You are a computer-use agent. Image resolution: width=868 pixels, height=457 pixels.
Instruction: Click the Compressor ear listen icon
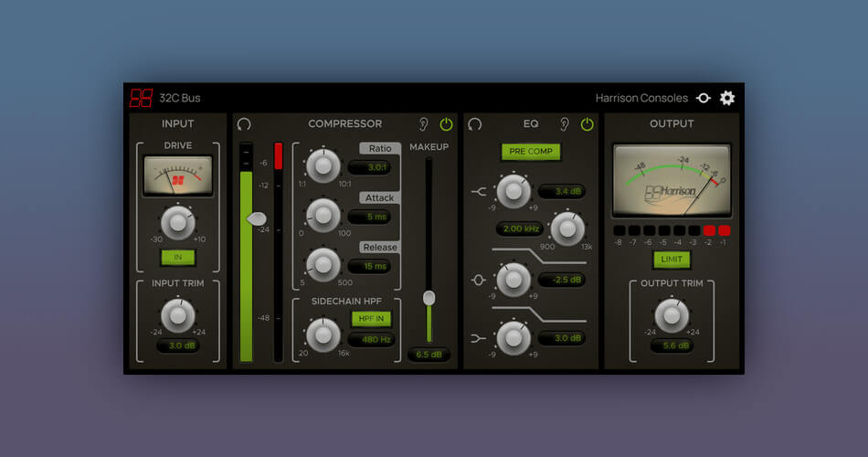point(424,124)
